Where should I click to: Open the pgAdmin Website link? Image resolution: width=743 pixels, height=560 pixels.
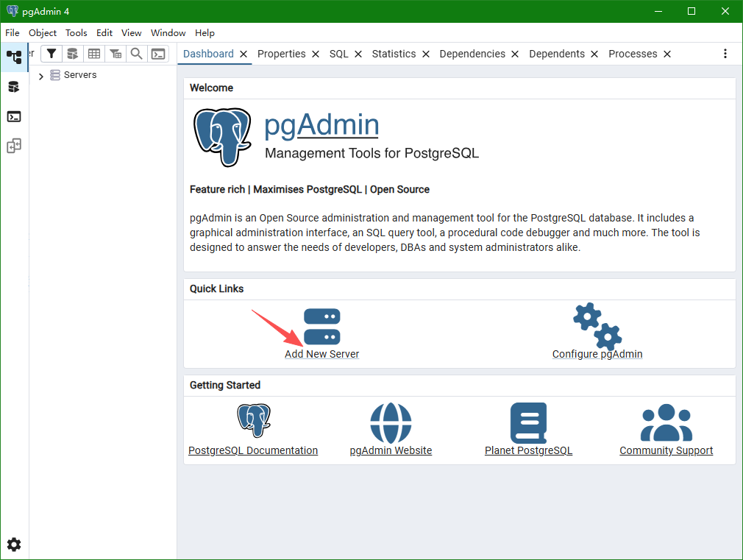pyautogui.click(x=391, y=450)
